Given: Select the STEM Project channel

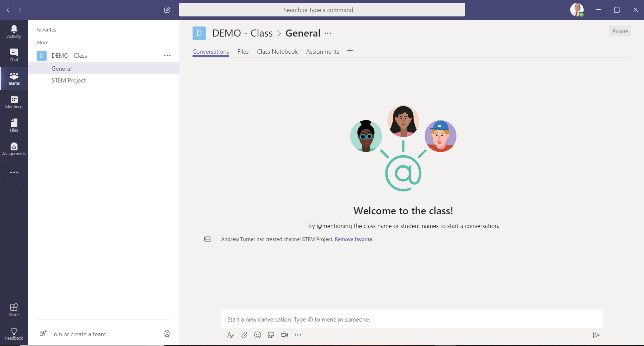Looking at the screenshot, I should click(104, 80).
